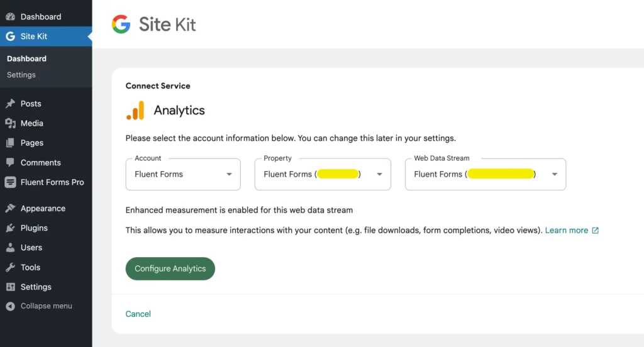The image size is (644, 347).
Task: Click the Dashboard gauge icon in sidebar
Action: tap(10, 17)
